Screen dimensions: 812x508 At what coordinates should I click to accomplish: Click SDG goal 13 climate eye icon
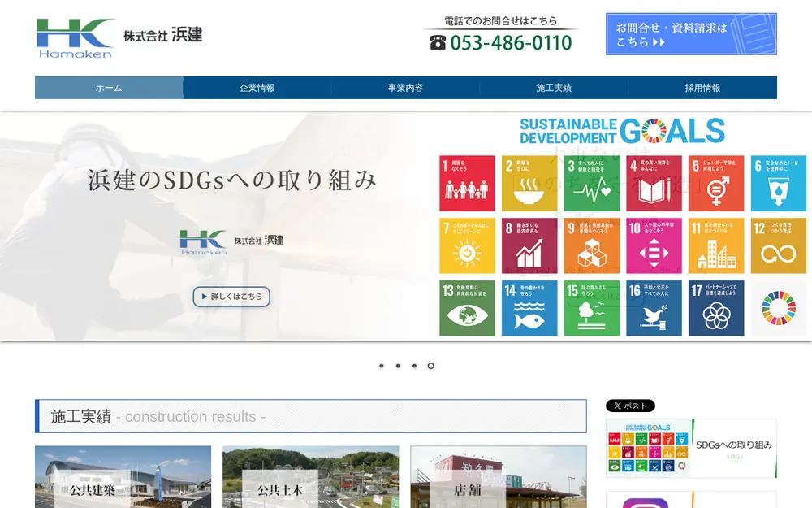[467, 308]
